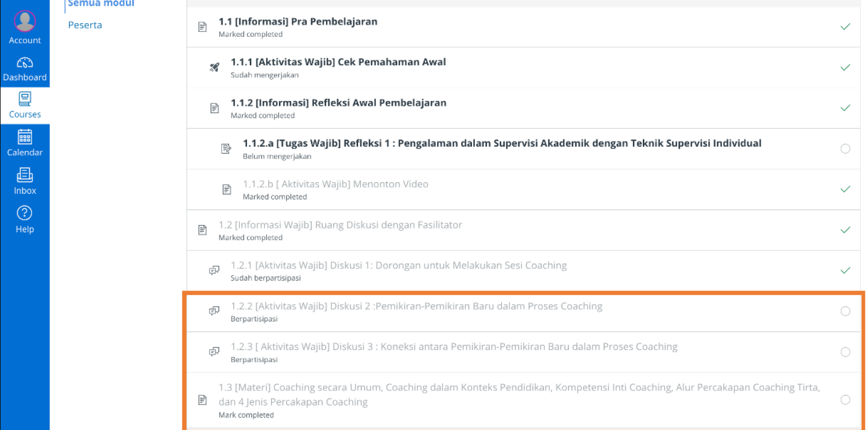Open Semua modul course menu item

(x=102, y=4)
